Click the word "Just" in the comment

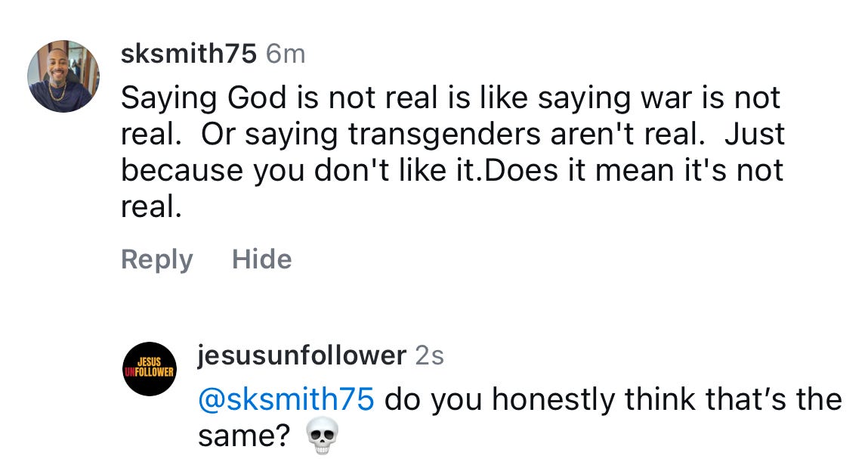point(754,135)
